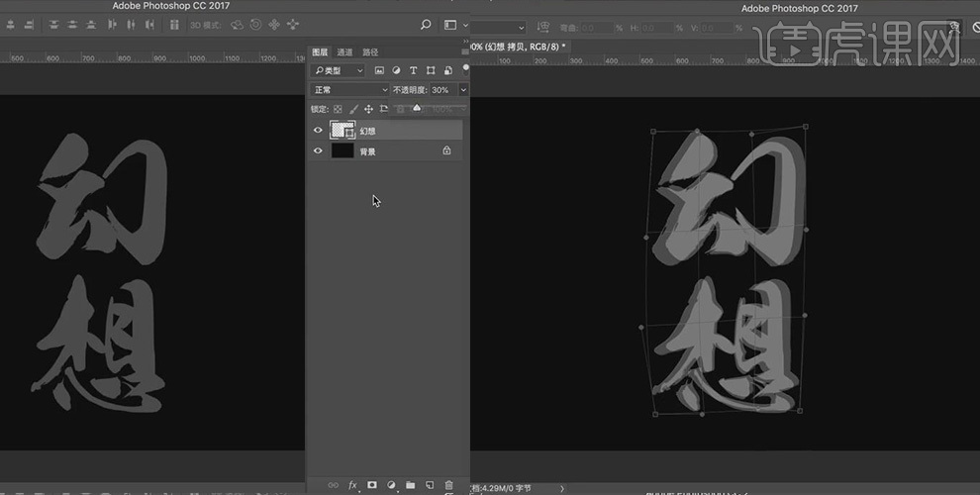Click the link layers icon
The height and width of the screenshot is (495, 980).
334,485
